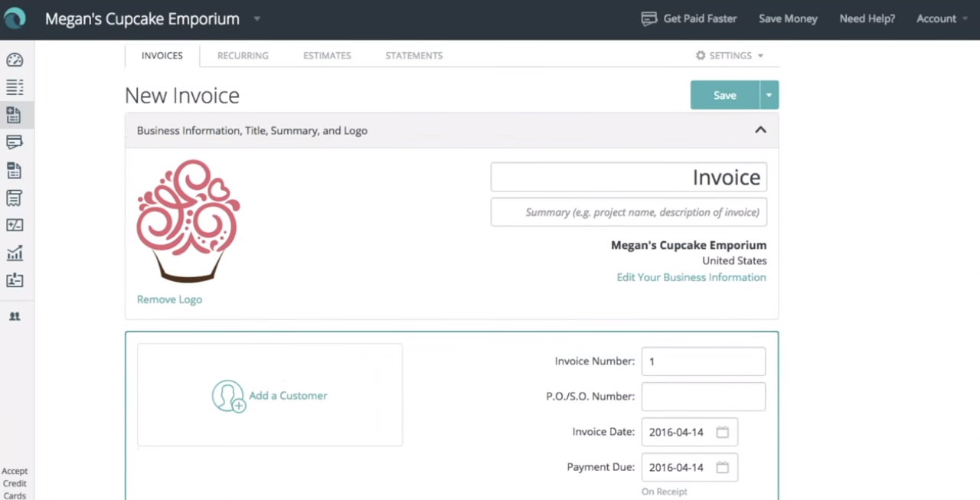This screenshot has height=500, width=980.
Task: Switch to the Statements tab
Action: point(414,55)
